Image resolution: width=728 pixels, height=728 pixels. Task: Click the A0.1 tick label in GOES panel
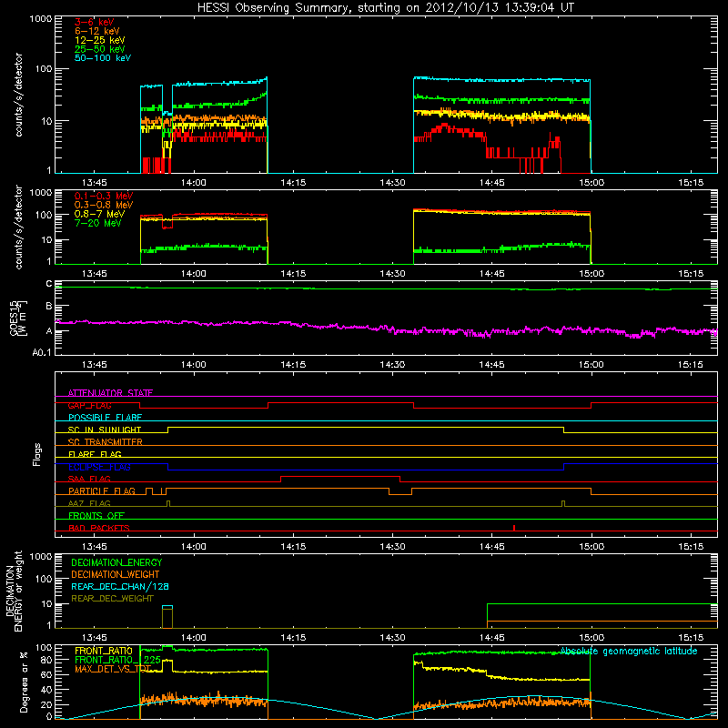[42, 352]
